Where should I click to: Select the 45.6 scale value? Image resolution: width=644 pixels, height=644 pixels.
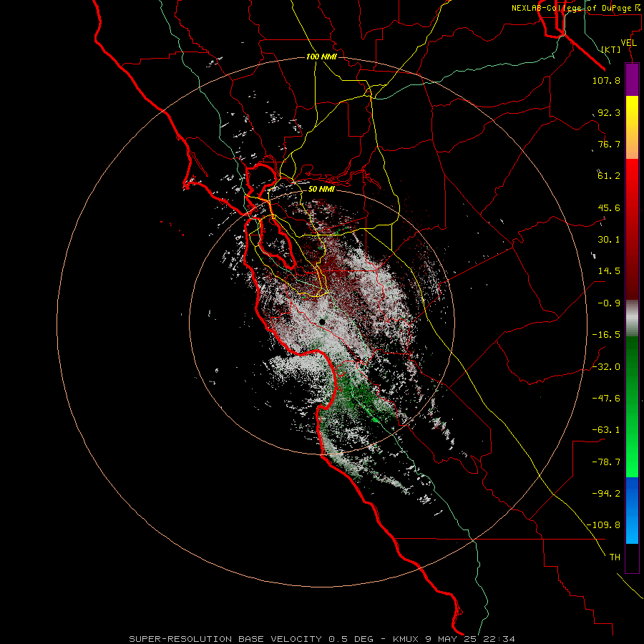609,208
